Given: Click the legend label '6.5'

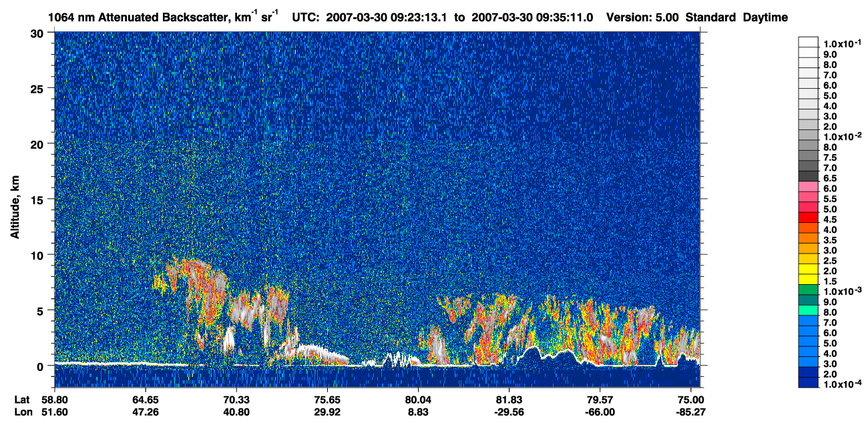Looking at the screenshot, I should (831, 178).
